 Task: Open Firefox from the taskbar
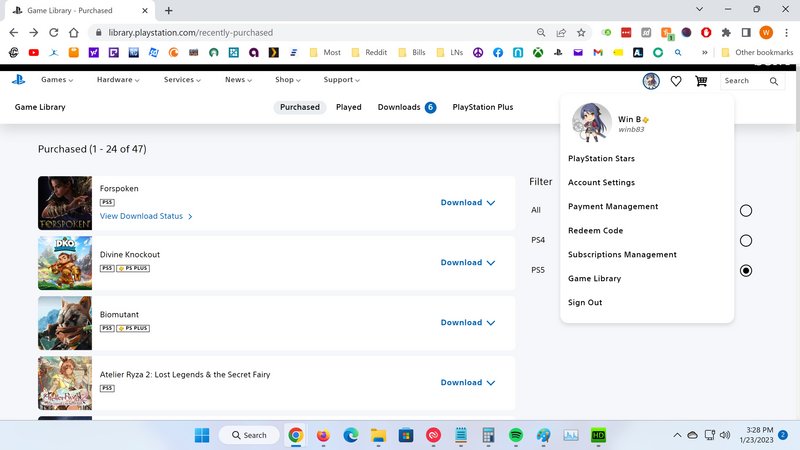point(323,435)
